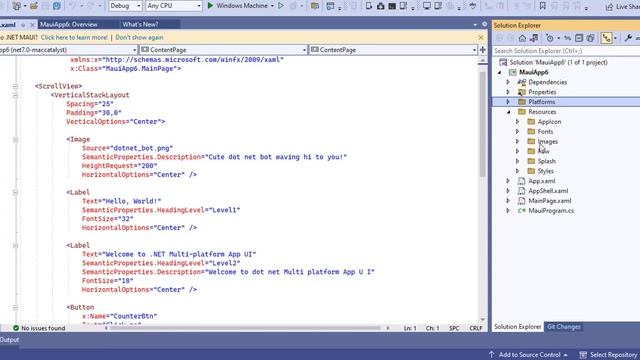This screenshot has height=360, width=640.
Task: Select the Images folder
Action: [547, 141]
